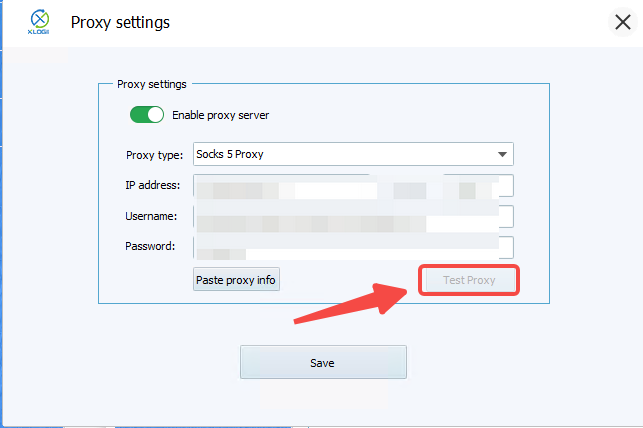This screenshot has width=643, height=428.
Task: Click the "Enable proxy server" label text
Action: point(220,115)
